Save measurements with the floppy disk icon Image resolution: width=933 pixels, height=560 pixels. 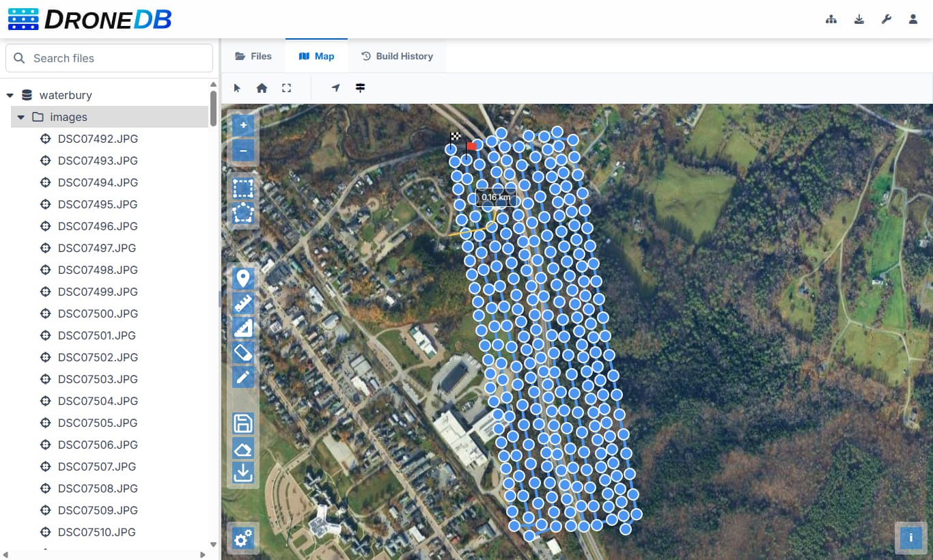coord(243,423)
